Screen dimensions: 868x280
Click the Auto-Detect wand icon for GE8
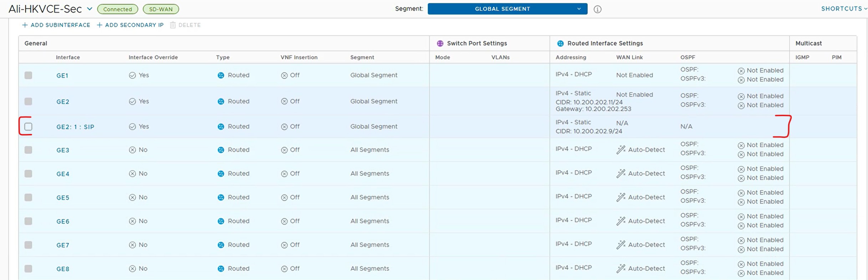pos(621,268)
